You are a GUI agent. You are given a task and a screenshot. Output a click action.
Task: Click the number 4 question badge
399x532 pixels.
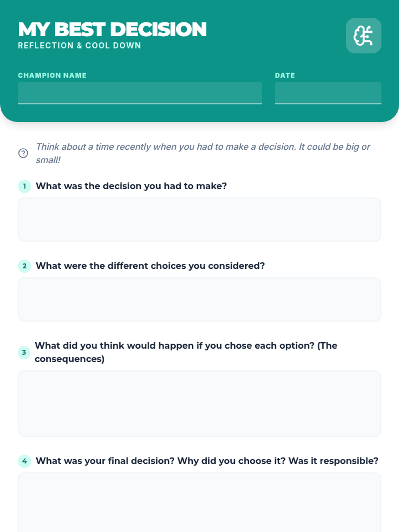24,461
